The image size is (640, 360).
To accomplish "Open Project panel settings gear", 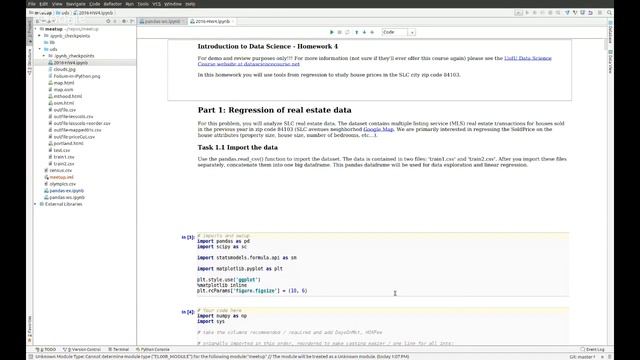I will tap(124, 21).
